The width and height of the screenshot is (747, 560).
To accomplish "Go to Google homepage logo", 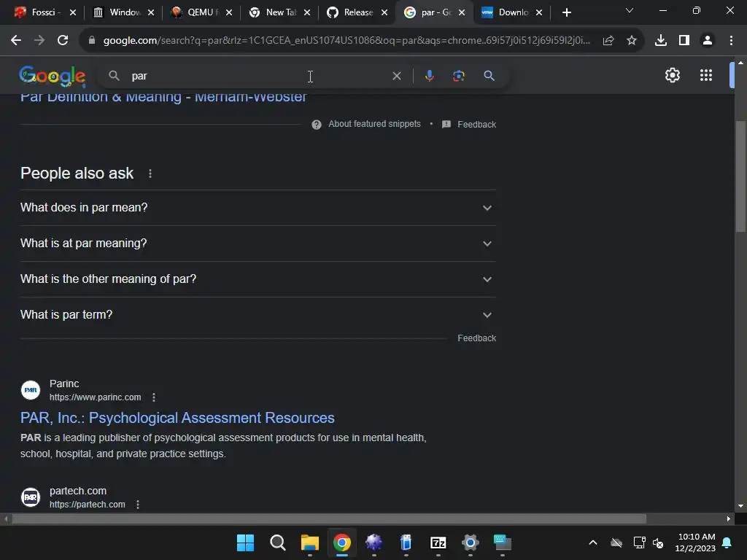I will point(53,76).
